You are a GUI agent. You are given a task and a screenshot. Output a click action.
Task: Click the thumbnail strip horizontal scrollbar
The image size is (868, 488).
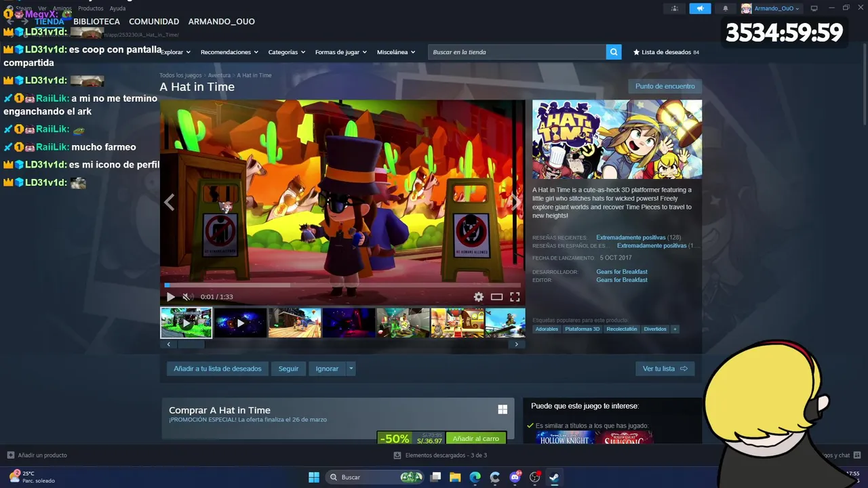191,344
